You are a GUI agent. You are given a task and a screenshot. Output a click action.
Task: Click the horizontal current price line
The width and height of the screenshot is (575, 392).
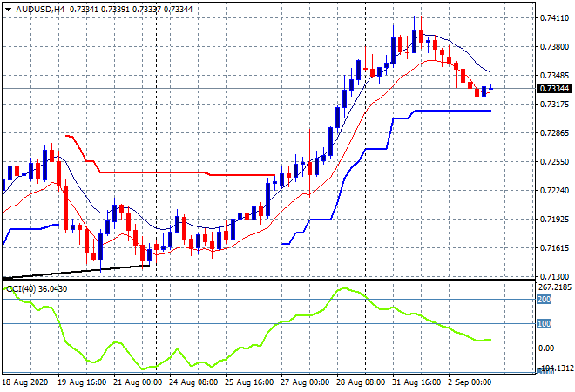tap(267, 88)
